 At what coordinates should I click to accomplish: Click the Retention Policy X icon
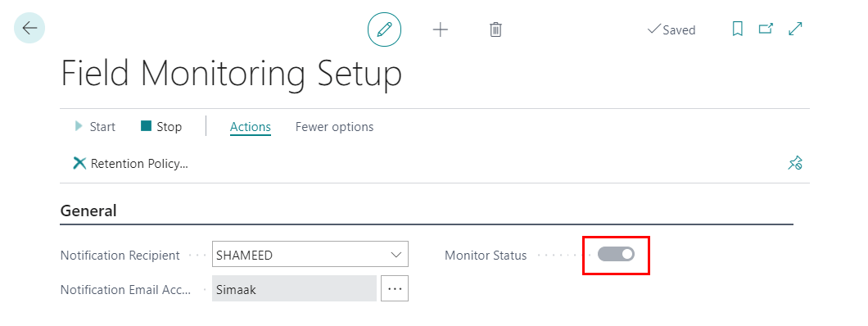tap(79, 163)
